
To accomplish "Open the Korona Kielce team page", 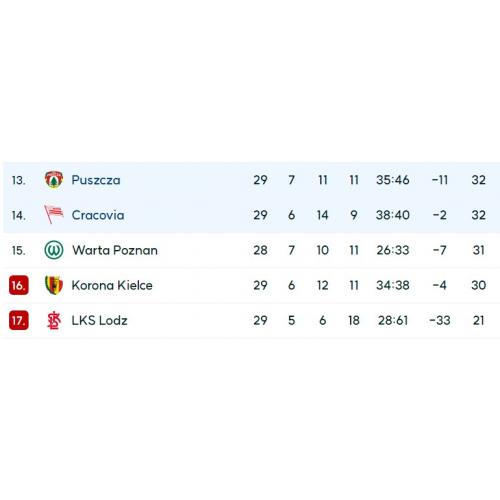I will tap(112, 285).
